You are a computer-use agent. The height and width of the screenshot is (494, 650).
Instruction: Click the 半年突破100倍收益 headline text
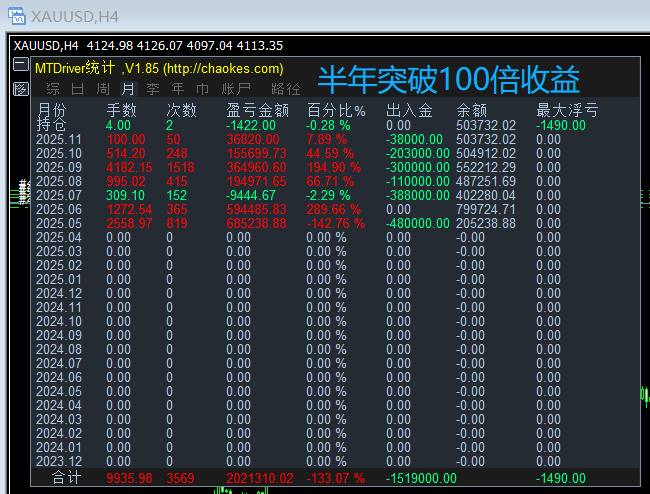[449, 80]
